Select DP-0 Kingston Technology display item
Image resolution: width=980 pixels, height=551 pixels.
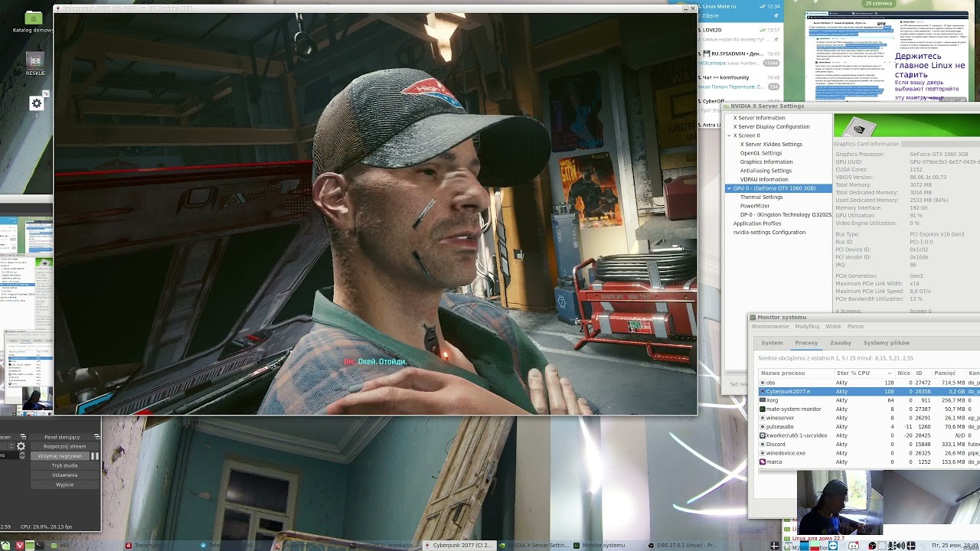tap(786, 215)
